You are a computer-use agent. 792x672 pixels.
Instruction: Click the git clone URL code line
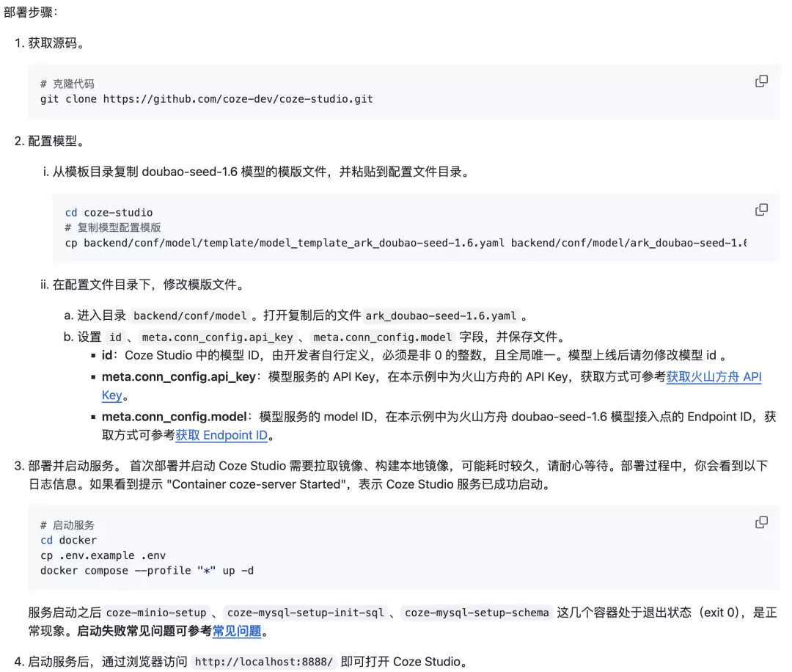[207, 99]
